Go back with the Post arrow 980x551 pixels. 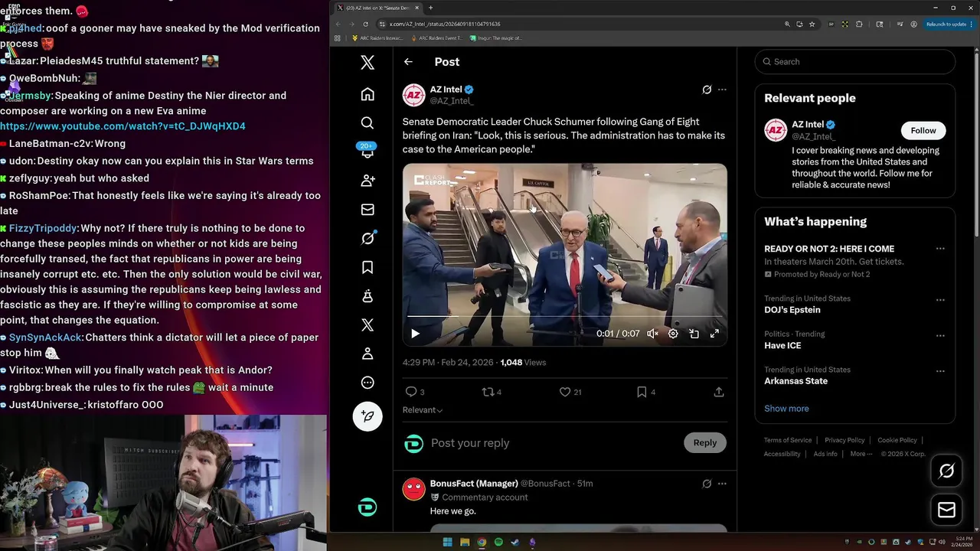[x=408, y=62]
